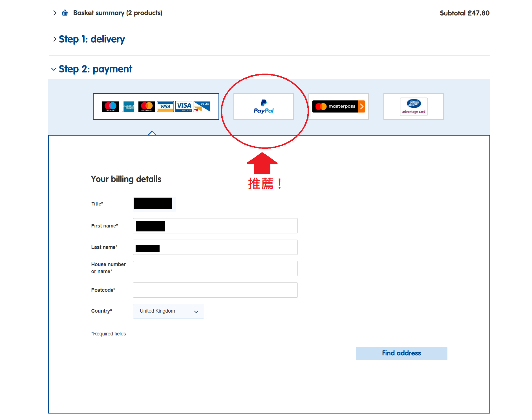Choose the Masterpass payment option
Image resolution: width=532 pixels, height=420 pixels.
click(338, 107)
